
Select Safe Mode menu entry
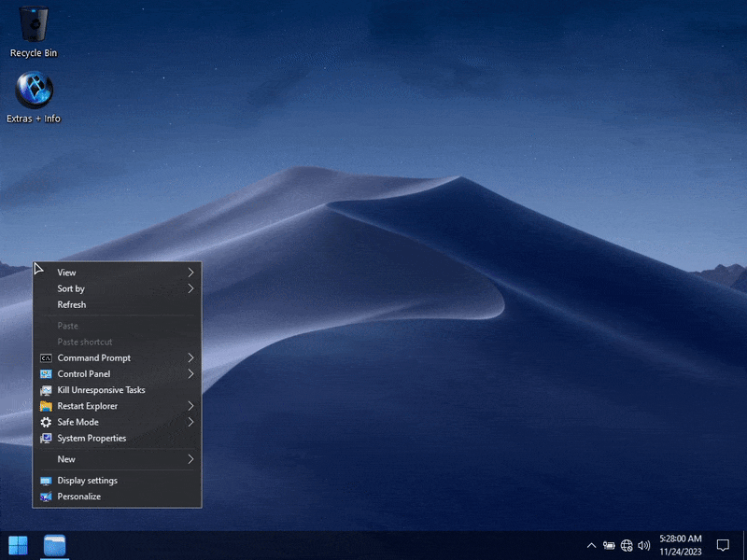click(x=118, y=422)
